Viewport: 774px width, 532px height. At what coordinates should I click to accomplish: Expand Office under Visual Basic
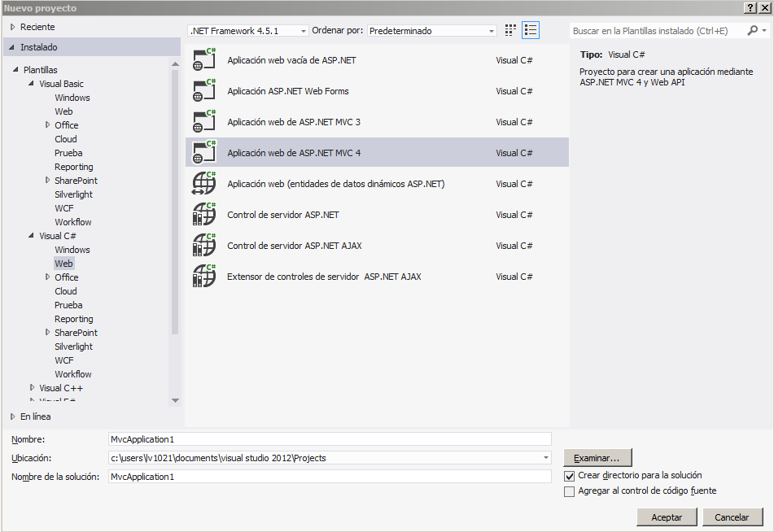(x=47, y=125)
